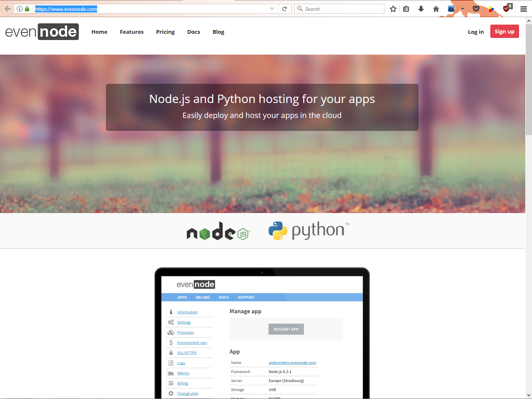
Task: Open the downloads arrow icon
Action: pyautogui.click(x=421, y=9)
